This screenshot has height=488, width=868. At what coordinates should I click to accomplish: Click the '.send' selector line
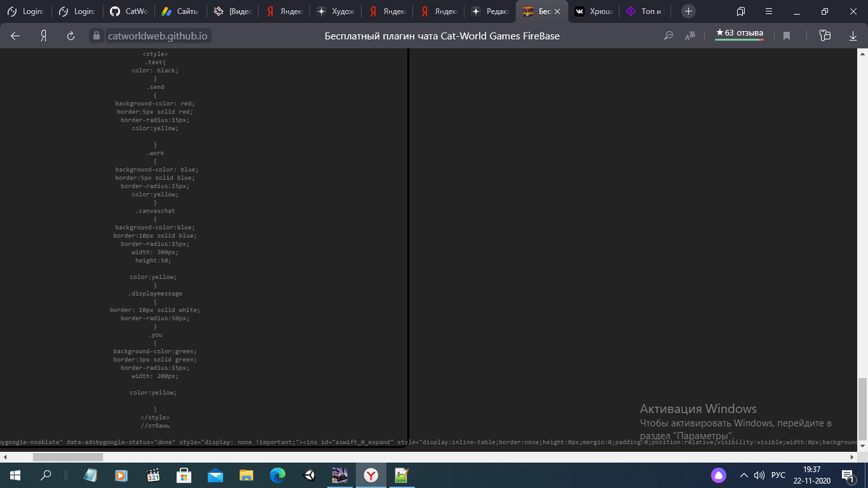point(155,87)
